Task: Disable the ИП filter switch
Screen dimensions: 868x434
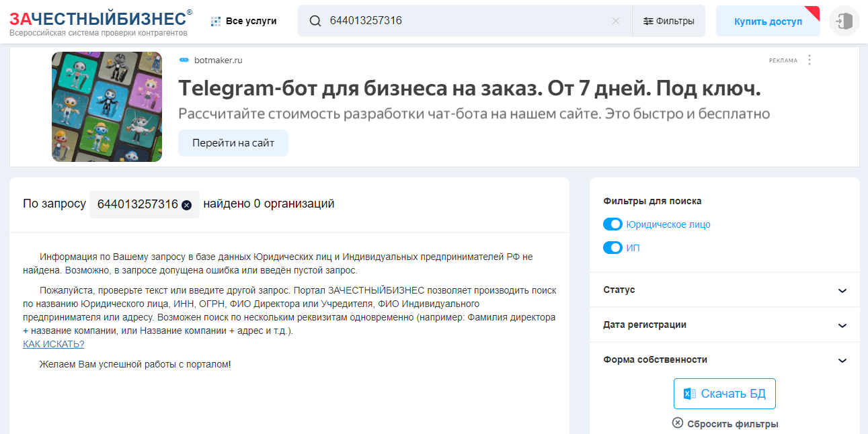Action: pyautogui.click(x=613, y=248)
